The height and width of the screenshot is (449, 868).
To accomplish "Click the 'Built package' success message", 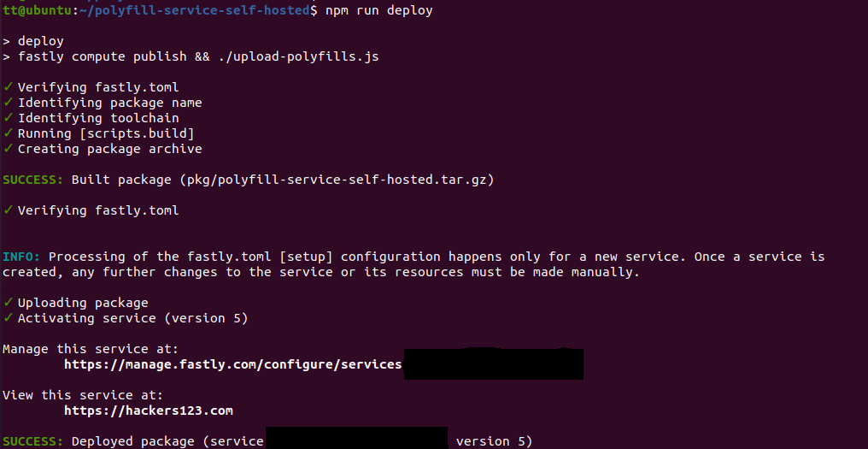I will click(x=248, y=180).
